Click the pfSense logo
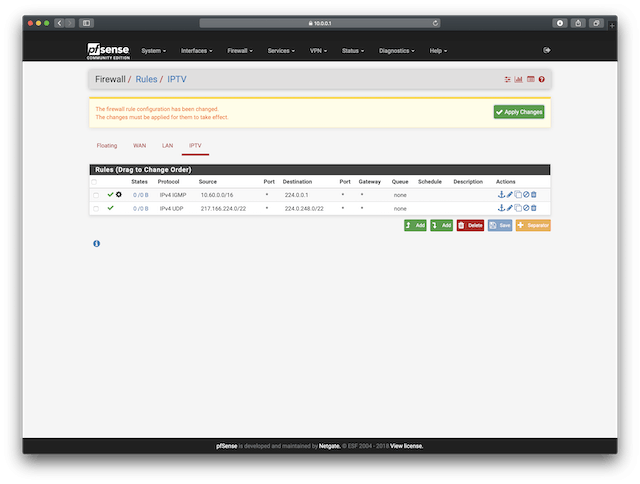Viewport: 640px width, 484px height. 108,51
